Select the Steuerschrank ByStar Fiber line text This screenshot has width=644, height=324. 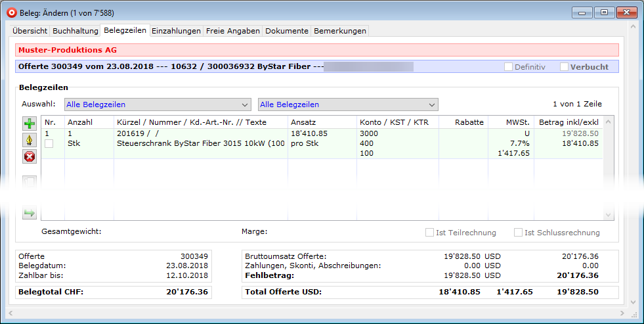point(200,143)
